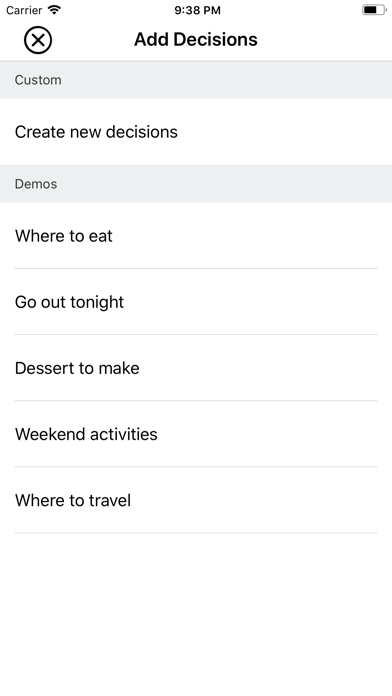
Task: Tap empty area below the demos list
Action: pos(196,615)
